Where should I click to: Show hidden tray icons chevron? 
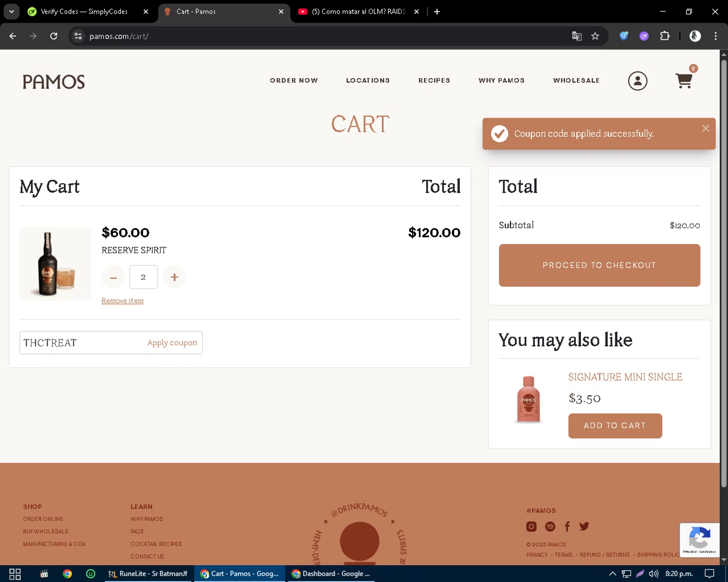pyautogui.click(x=612, y=574)
